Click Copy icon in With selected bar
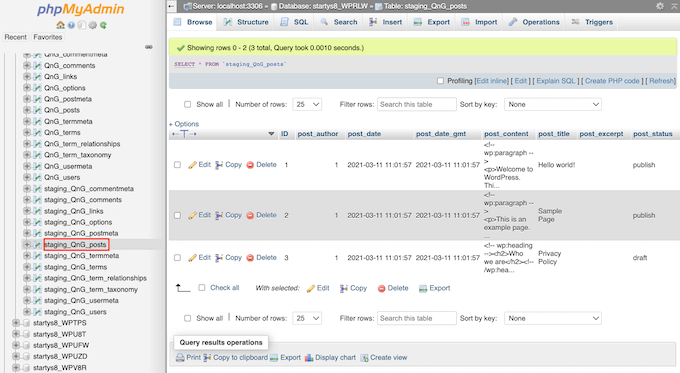 tap(344, 288)
